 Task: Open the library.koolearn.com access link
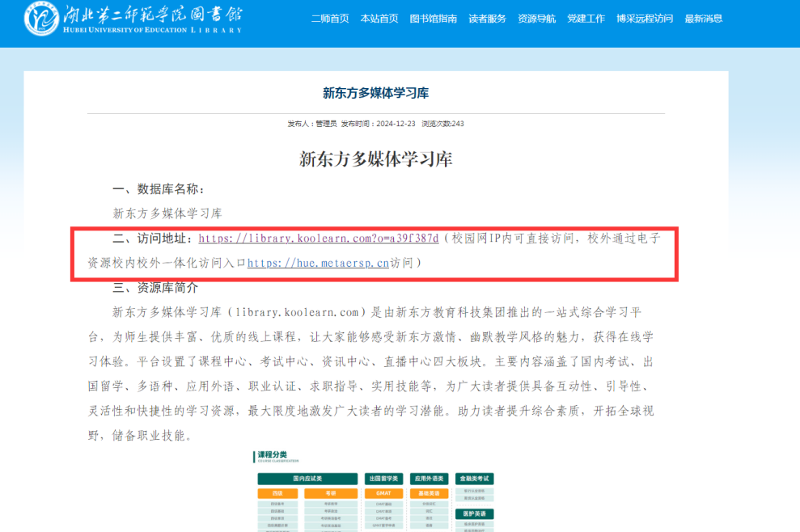[318, 239]
